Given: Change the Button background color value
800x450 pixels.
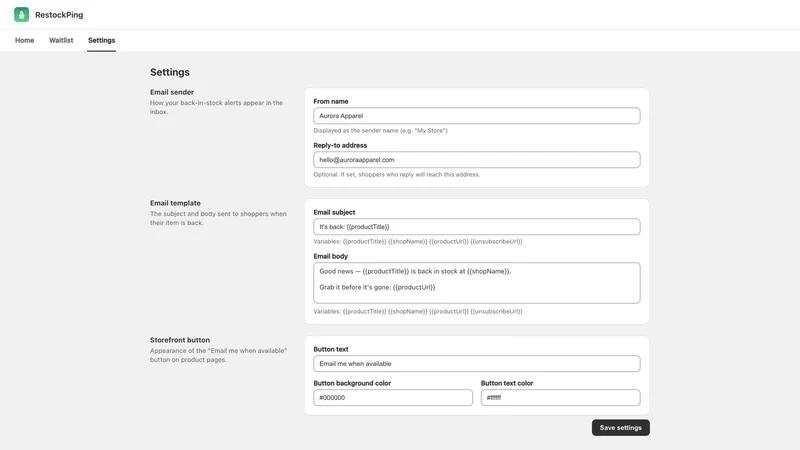Looking at the screenshot, I should (393, 397).
